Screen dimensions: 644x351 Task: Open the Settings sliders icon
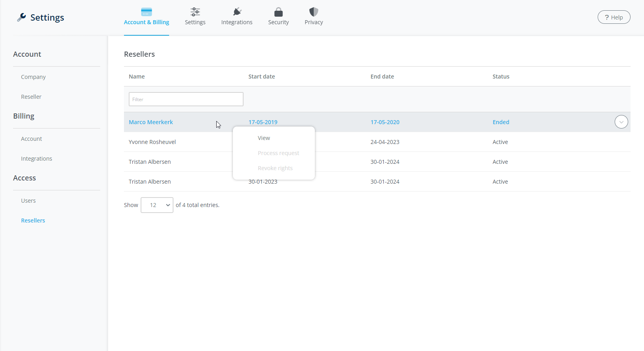(195, 12)
